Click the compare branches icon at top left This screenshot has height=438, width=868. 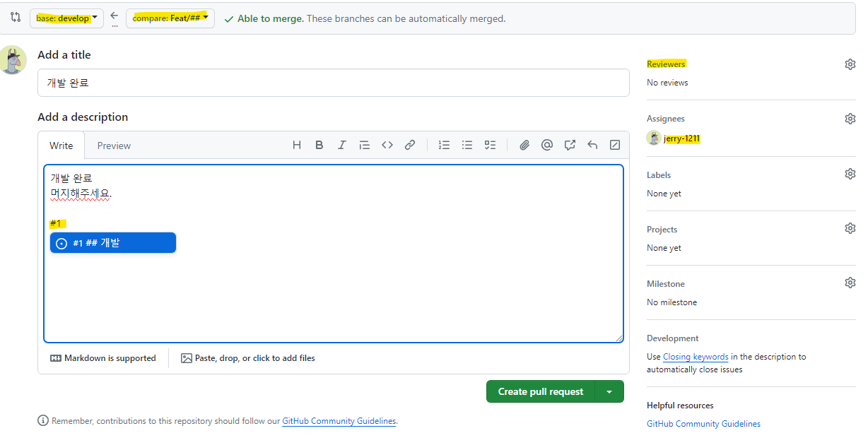16,18
